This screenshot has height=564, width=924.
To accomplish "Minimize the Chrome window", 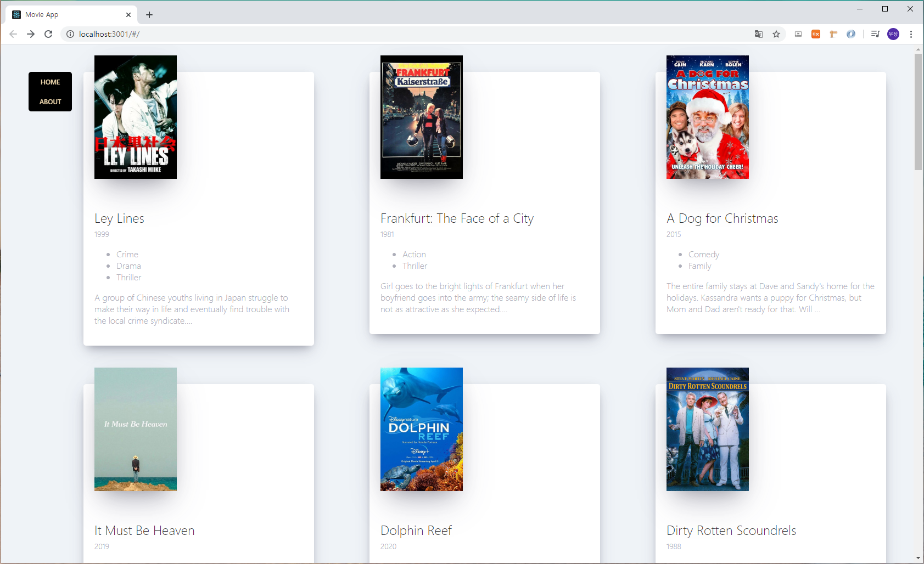I will click(x=860, y=9).
